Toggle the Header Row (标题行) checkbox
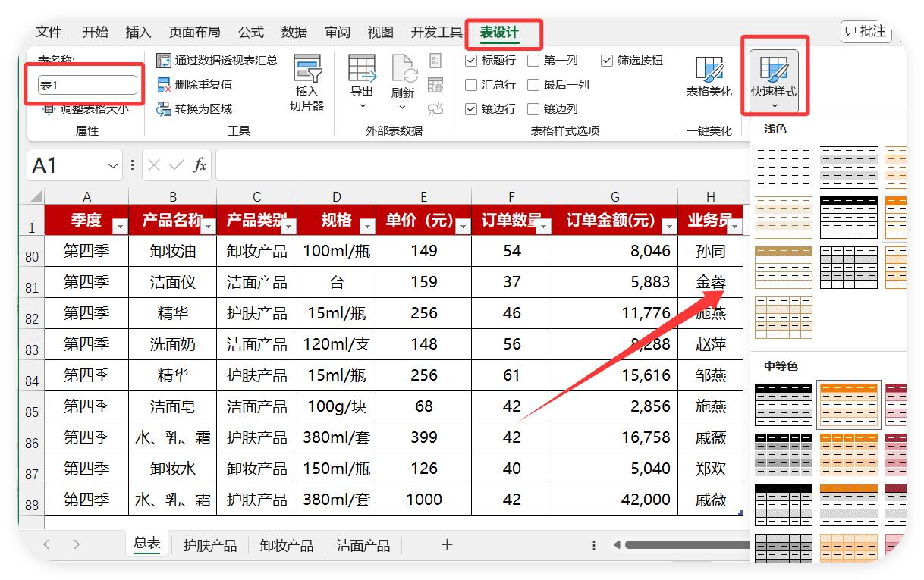The width and height of the screenshot is (924, 580). tap(471, 61)
